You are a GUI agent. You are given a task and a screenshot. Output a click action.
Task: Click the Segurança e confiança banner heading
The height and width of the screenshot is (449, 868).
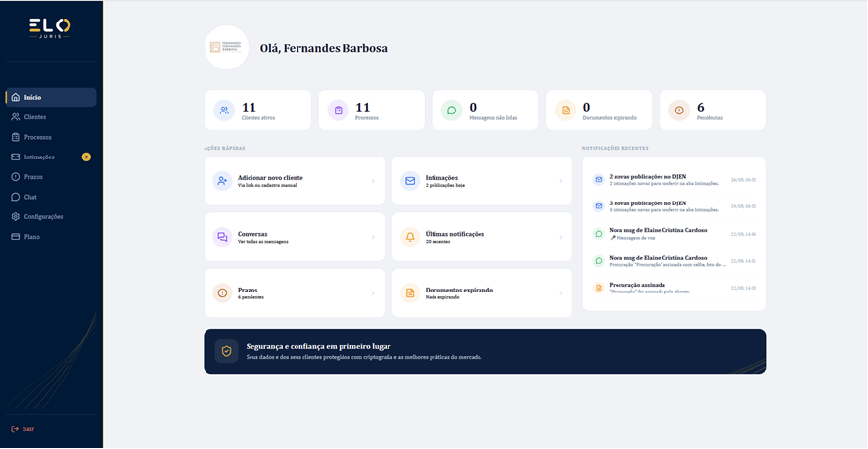click(318, 347)
